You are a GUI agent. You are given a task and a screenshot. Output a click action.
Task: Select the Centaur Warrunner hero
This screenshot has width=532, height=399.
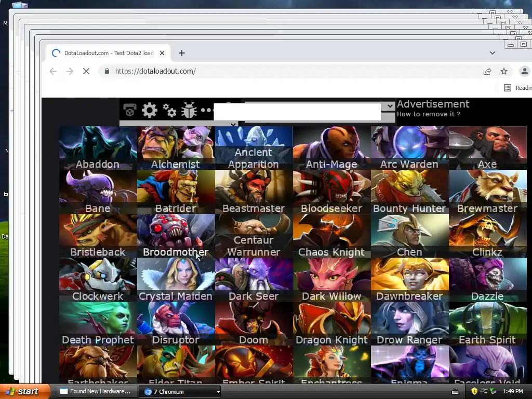(254, 235)
